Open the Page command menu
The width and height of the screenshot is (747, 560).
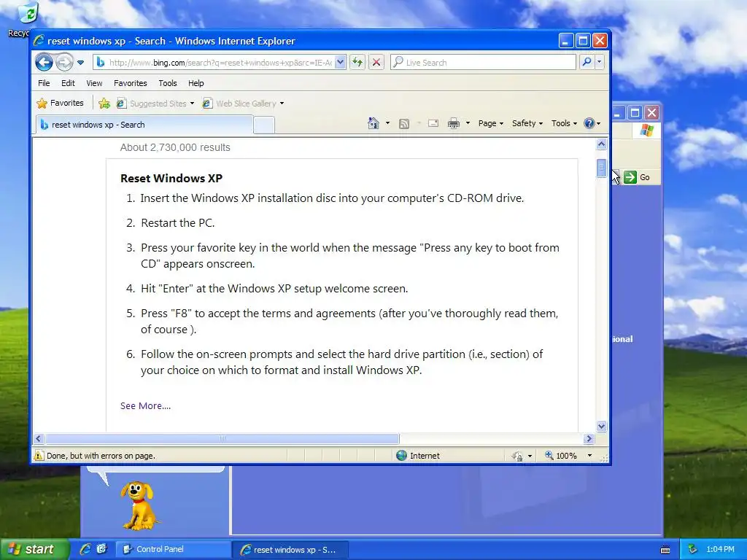(491, 123)
